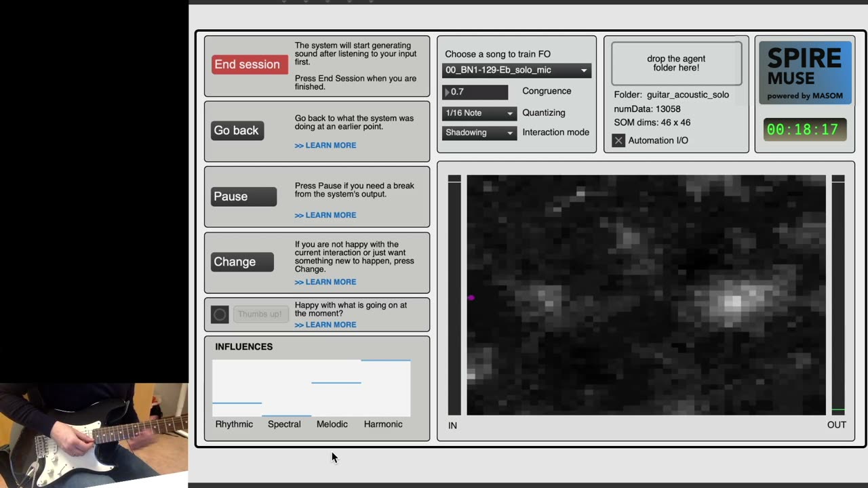Click the Change button
The image size is (868, 488).
point(242,262)
